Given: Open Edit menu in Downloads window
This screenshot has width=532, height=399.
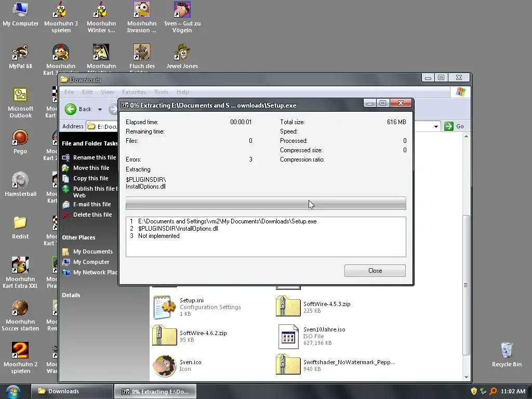Looking at the screenshot, I should 87,92.
